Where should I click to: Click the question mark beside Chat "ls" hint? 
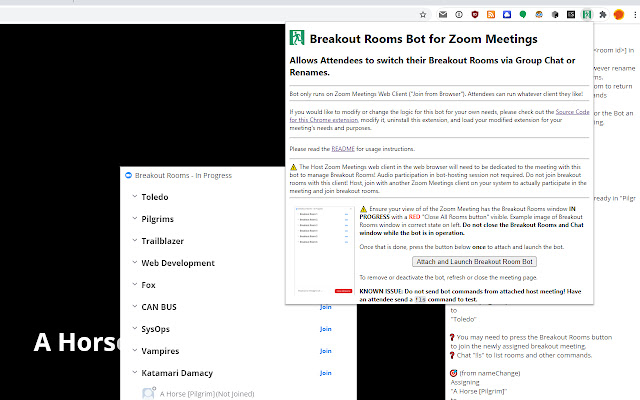coord(452,356)
